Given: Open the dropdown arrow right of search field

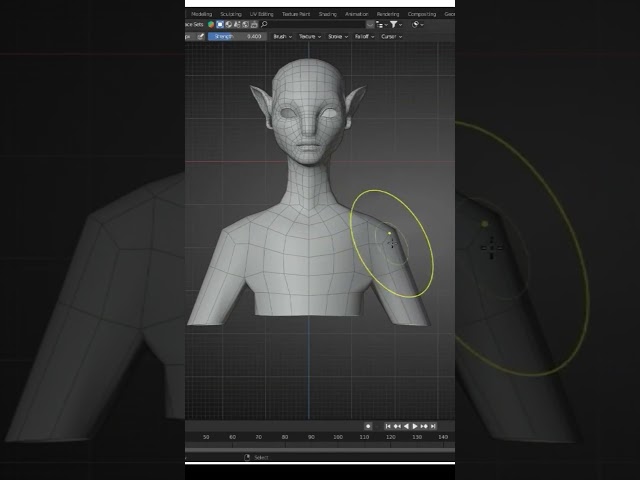Looking at the screenshot, I should (x=370, y=25).
